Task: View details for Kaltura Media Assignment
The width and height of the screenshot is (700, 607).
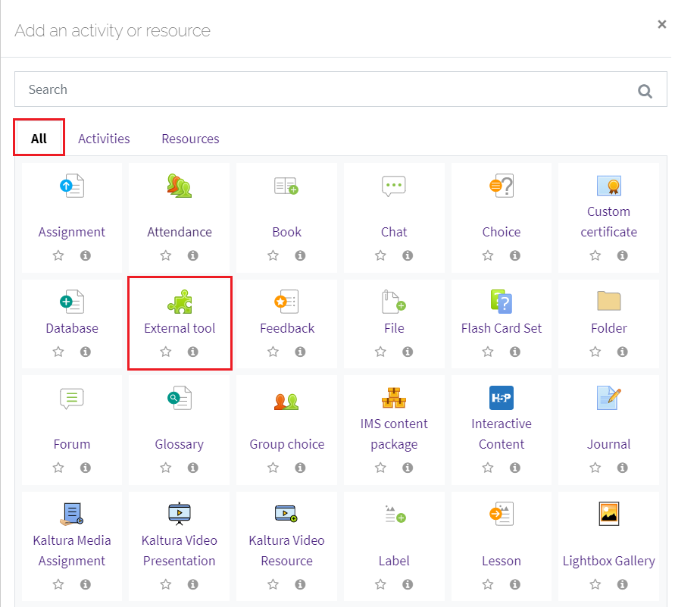Action: [86, 584]
